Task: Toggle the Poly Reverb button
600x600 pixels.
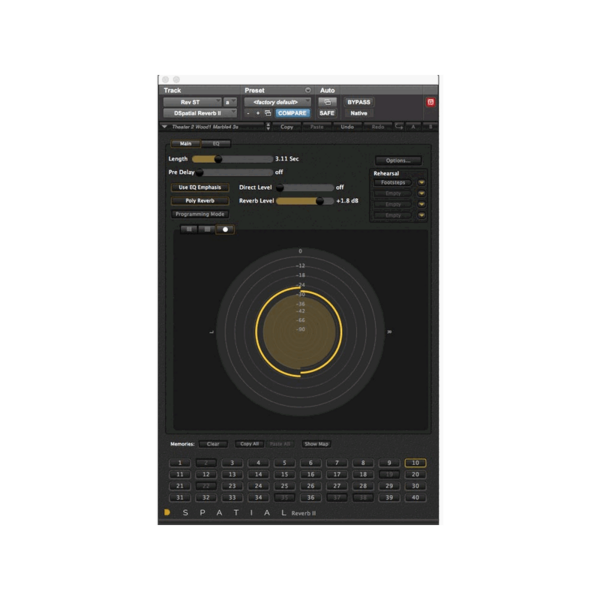Action: 200,201
